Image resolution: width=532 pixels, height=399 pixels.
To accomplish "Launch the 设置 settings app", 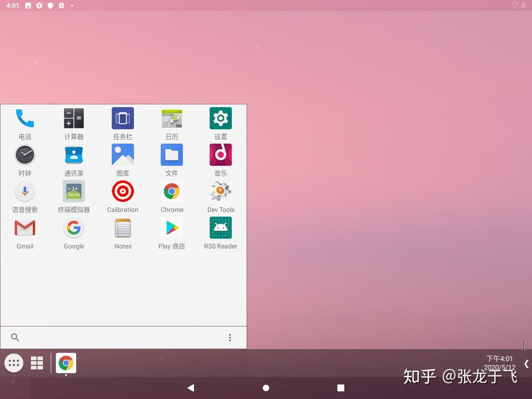I will pyautogui.click(x=220, y=118).
